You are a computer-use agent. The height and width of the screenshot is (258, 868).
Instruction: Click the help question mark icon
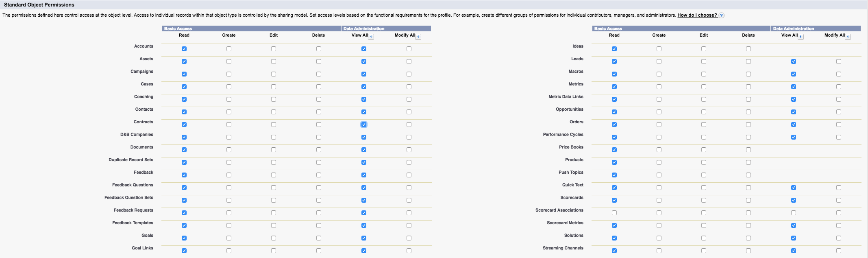[721, 15]
